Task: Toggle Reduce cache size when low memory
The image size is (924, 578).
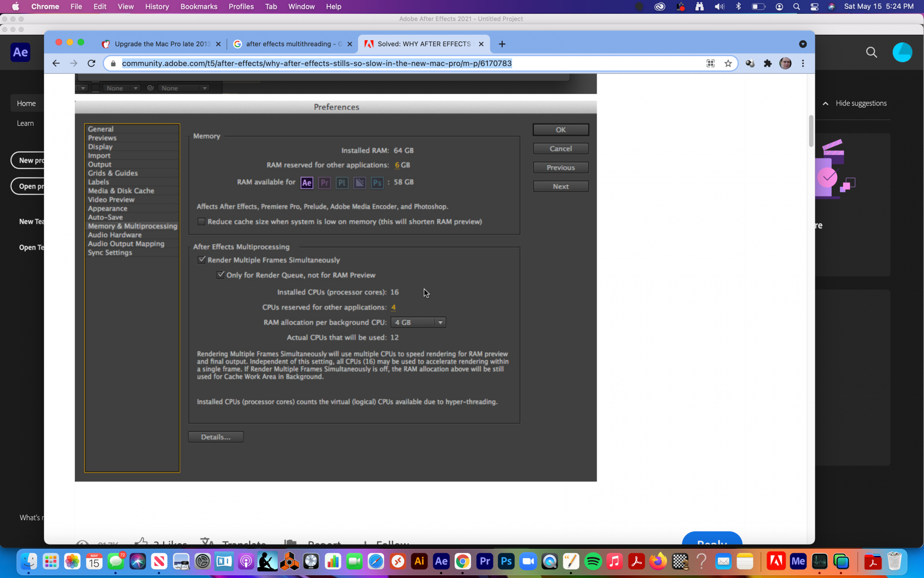Action: coord(201,221)
